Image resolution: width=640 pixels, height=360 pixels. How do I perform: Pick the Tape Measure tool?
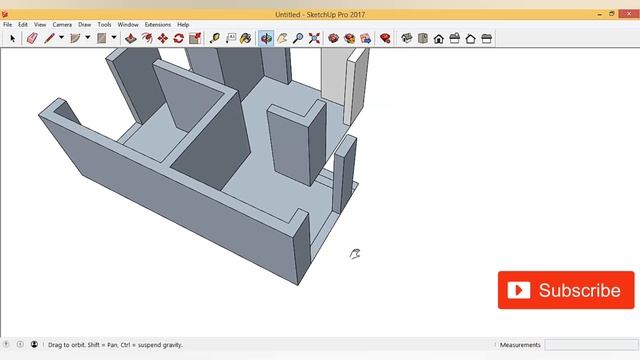(215, 39)
